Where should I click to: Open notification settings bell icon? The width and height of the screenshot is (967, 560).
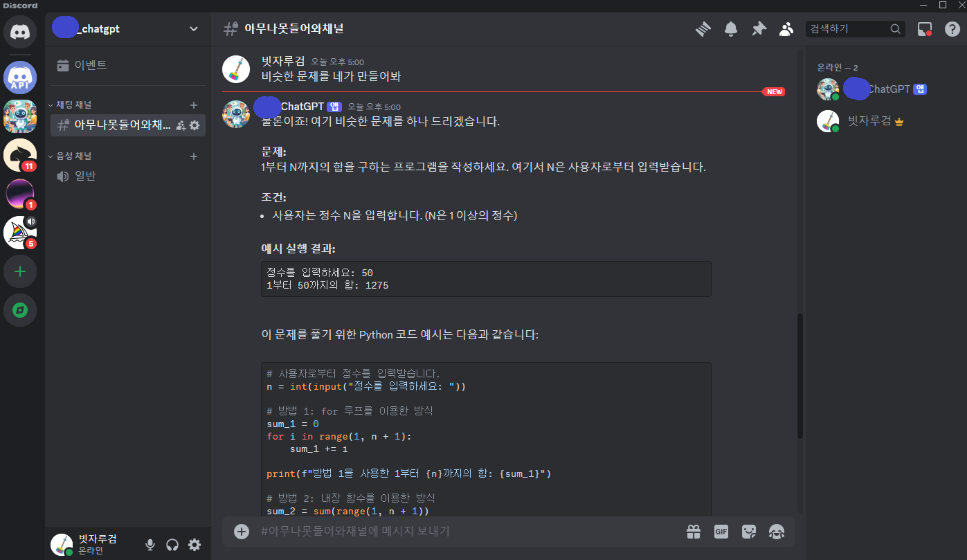click(x=731, y=29)
